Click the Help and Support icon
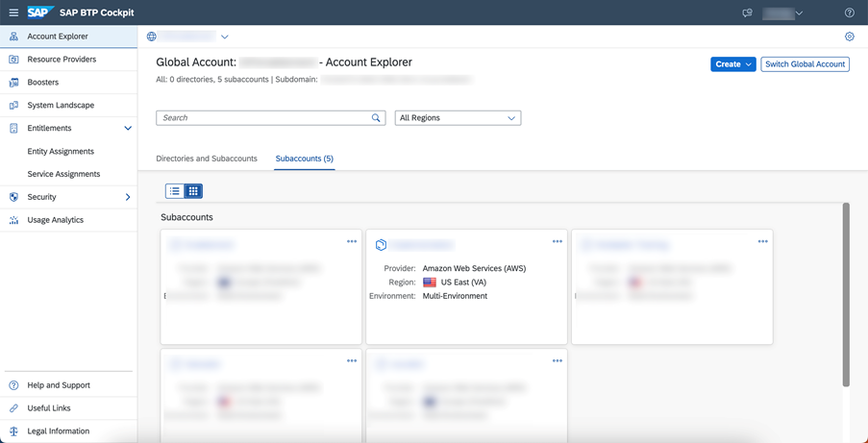The width and height of the screenshot is (868, 443). coord(14,385)
